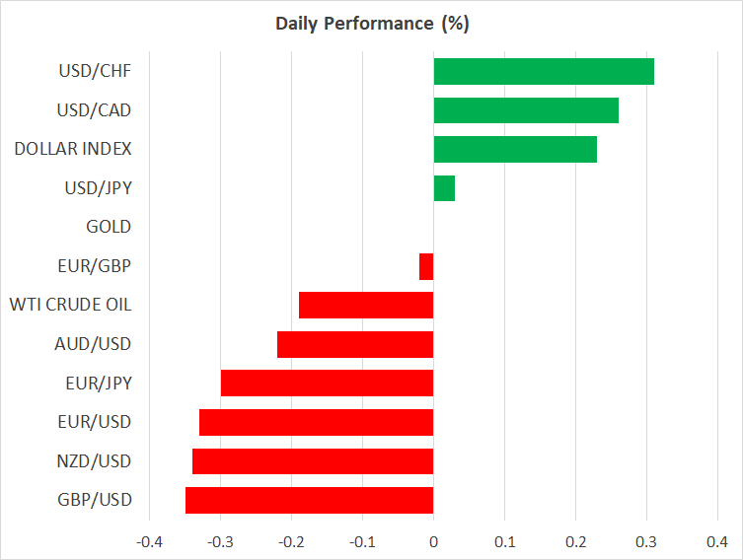The image size is (743, 560).
Task: Click the red WTI CRUDE OIL bar
Action: tap(366, 306)
